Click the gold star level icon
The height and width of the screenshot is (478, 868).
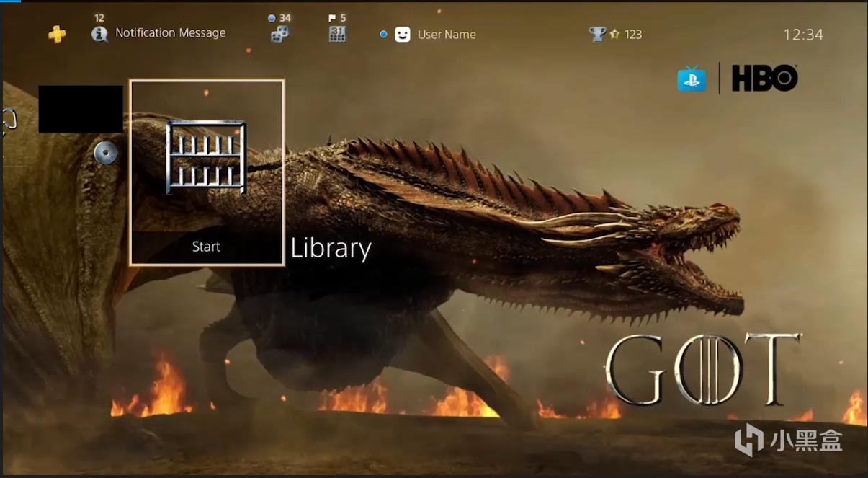pyautogui.click(x=614, y=34)
